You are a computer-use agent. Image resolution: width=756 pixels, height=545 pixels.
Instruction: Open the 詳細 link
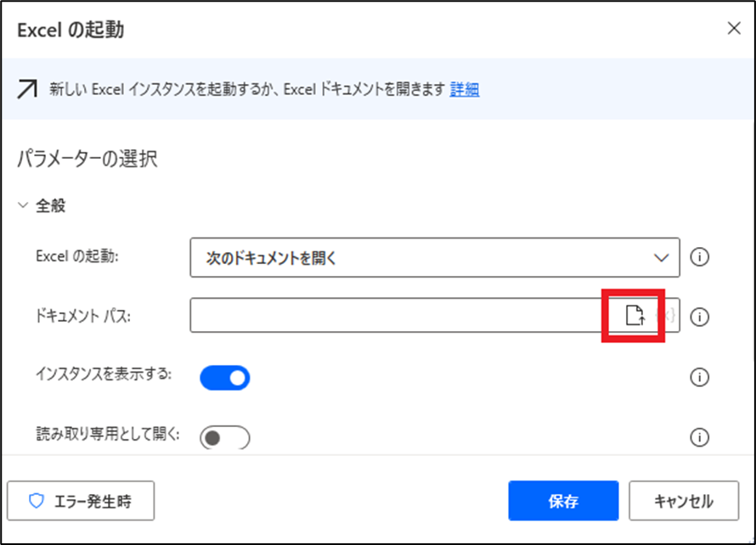coord(465,89)
